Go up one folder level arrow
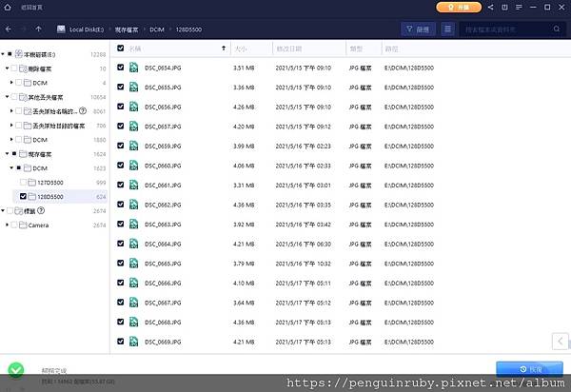This screenshot has width=571, height=392. click(38, 29)
